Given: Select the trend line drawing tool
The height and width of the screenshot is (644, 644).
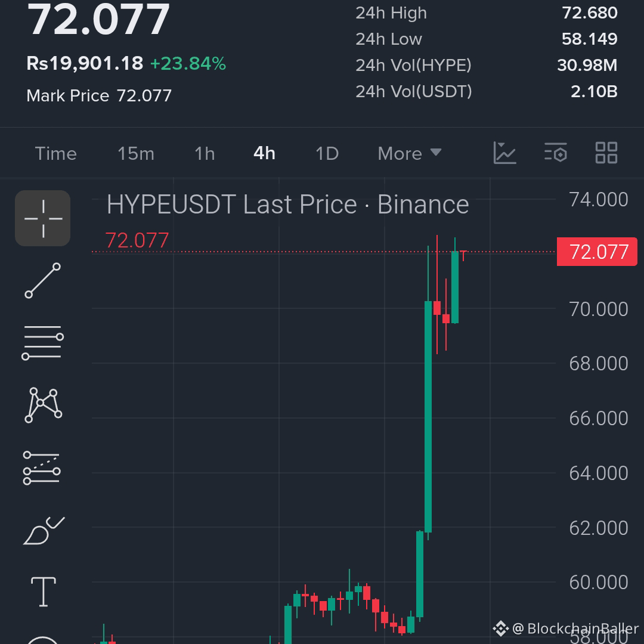Looking at the screenshot, I should 43,280.
